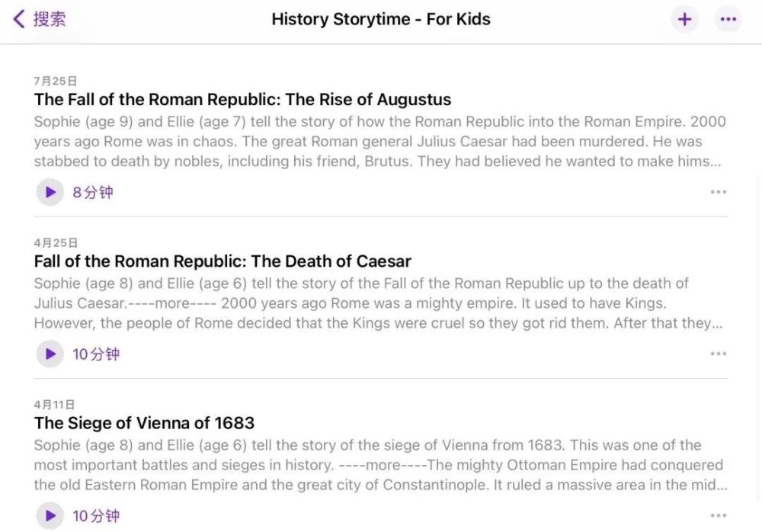
Task: Play the Rise of Augustus episode
Action: coord(50,192)
